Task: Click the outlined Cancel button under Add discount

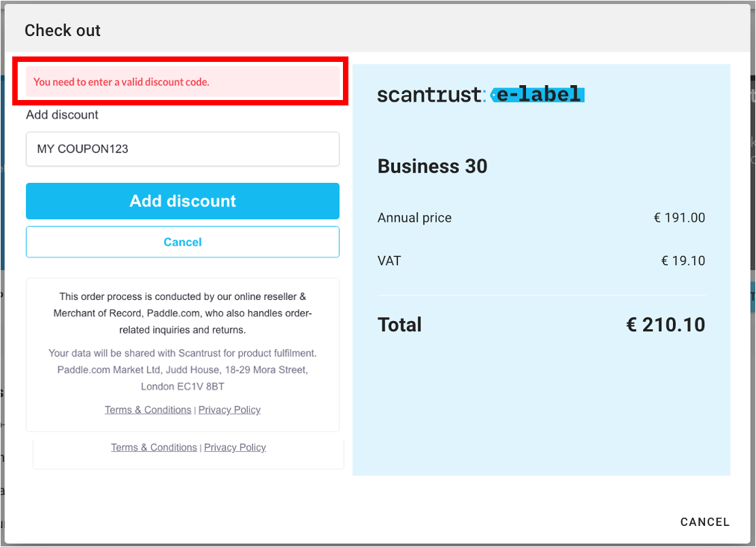Action: (182, 242)
